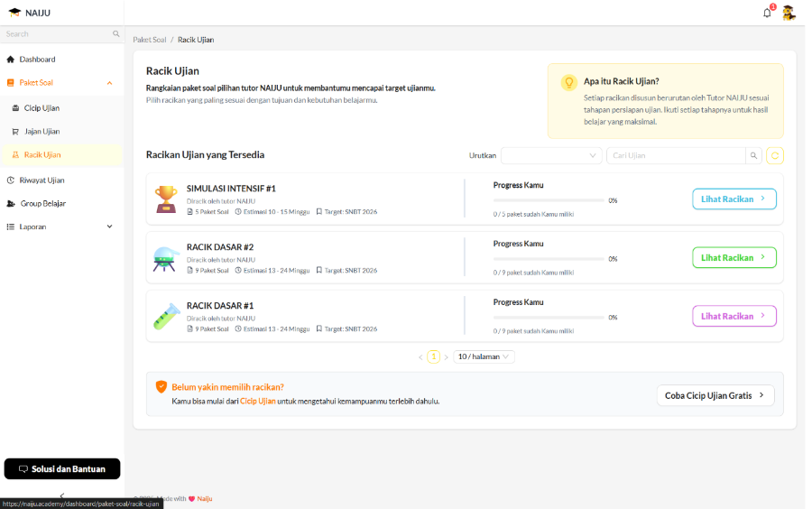Click 'Belum yakin memilih racikan?' heading
812x509 pixels.
[x=228, y=387]
